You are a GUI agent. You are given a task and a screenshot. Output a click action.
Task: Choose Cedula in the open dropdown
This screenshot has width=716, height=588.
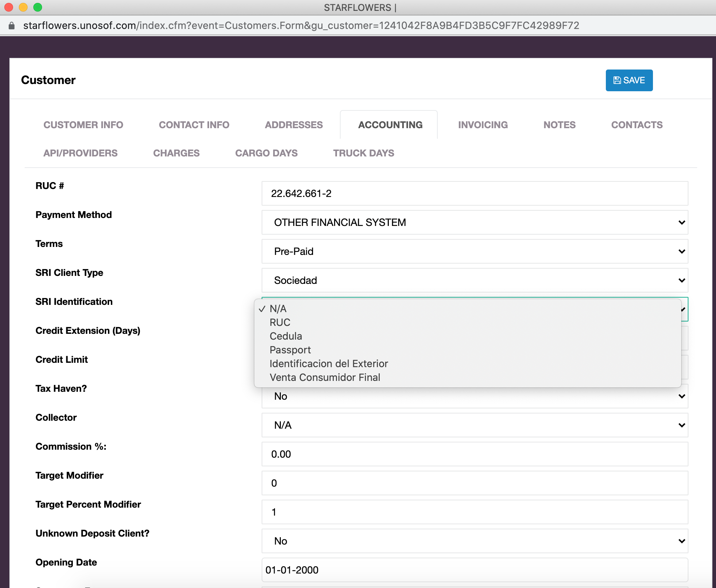point(286,336)
